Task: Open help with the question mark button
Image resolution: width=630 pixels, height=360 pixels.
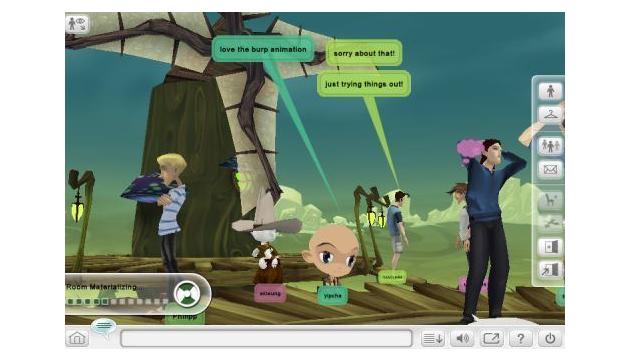Action: [520, 339]
